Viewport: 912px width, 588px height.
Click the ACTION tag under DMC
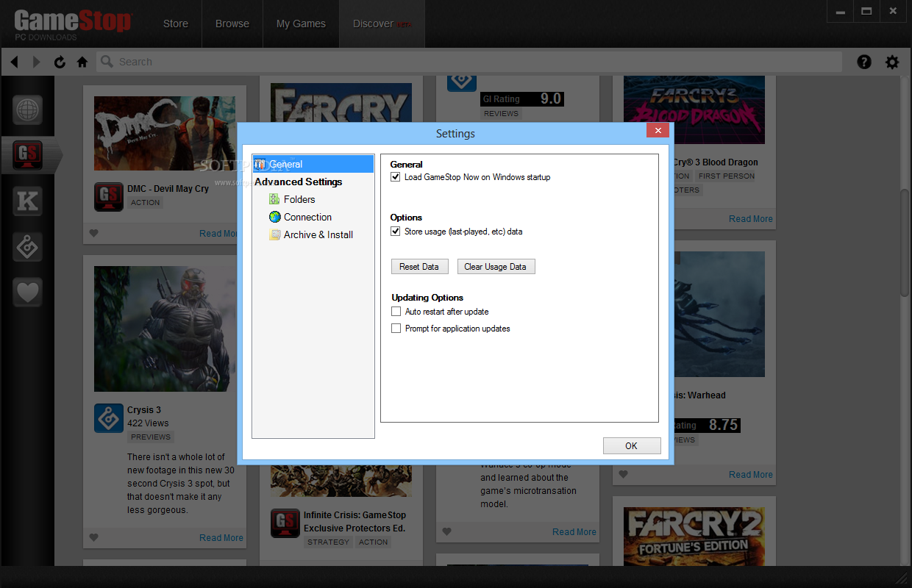click(x=145, y=203)
